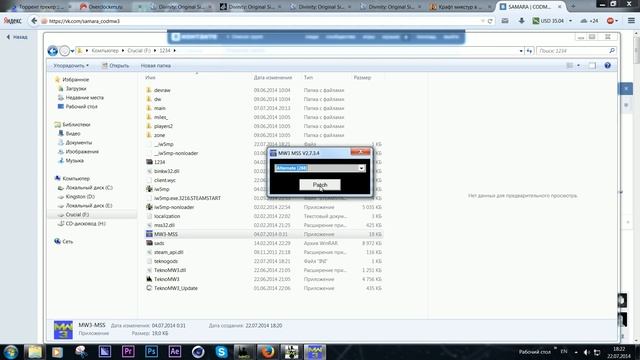Select CD-дисковод (H:) in the sidebar
The image size is (640, 360).
(x=85, y=224)
